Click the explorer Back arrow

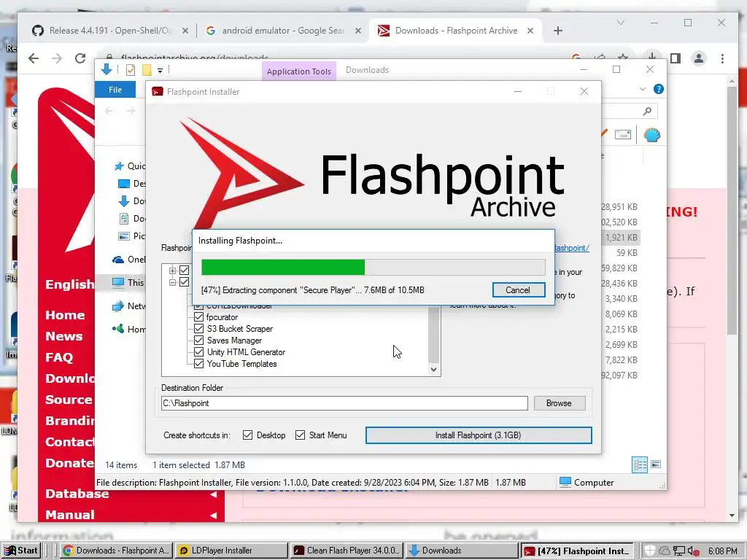(109, 111)
